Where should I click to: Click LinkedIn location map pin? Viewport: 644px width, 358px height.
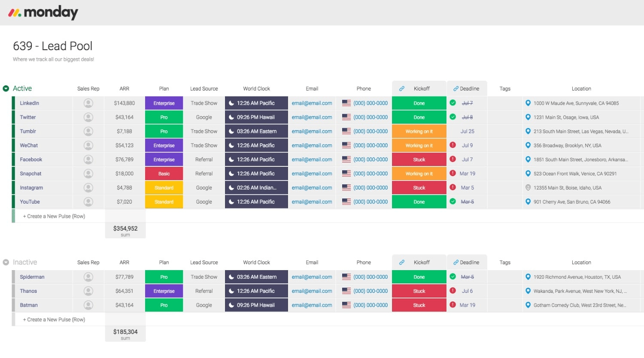point(528,103)
